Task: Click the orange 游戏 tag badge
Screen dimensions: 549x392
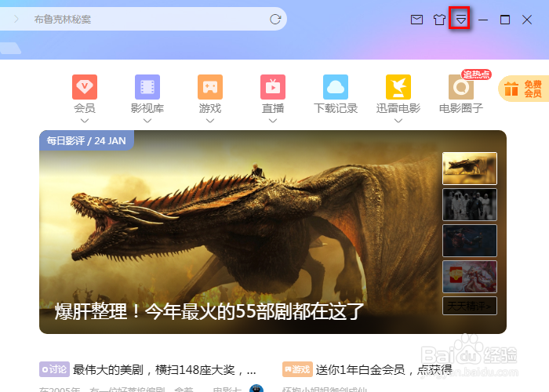Action: [x=297, y=369]
